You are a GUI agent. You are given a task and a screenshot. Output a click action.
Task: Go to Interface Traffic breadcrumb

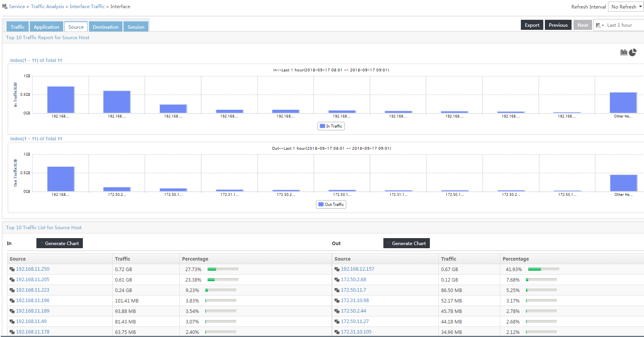click(87, 7)
